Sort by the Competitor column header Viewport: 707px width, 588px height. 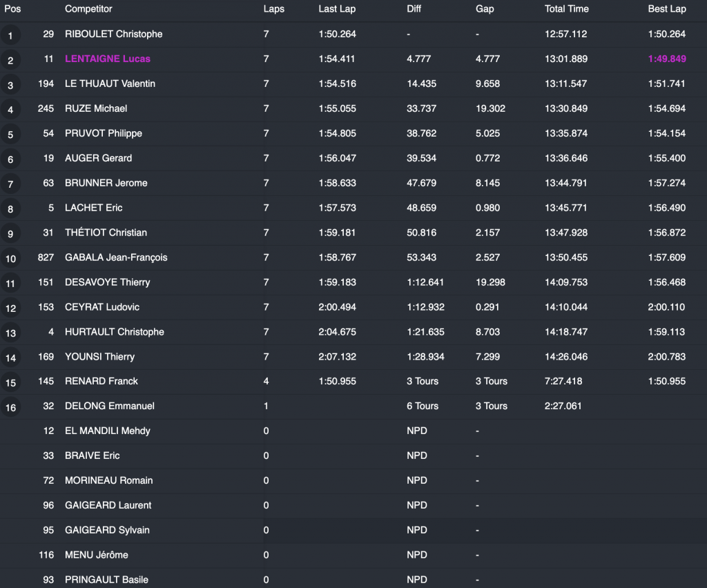point(88,9)
